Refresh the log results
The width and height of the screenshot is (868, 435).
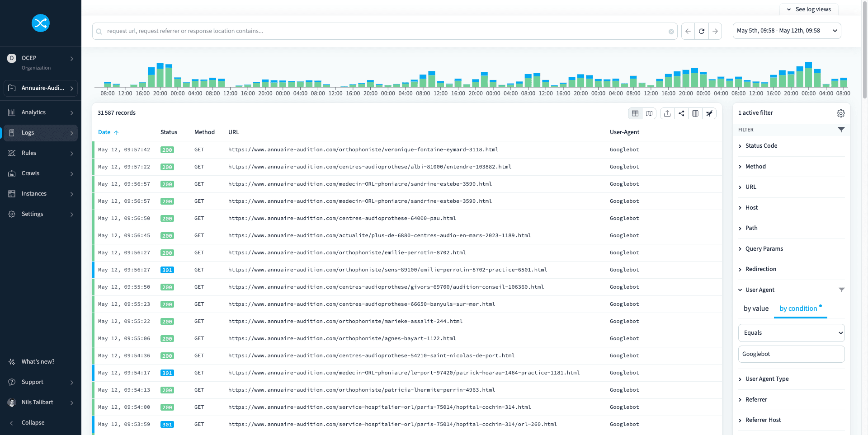[702, 31]
